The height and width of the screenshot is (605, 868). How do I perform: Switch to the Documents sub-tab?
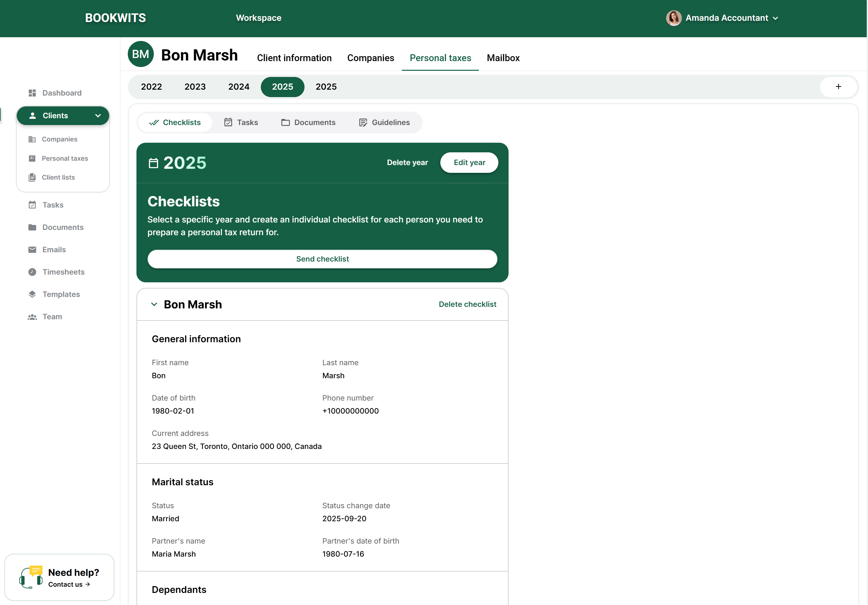coord(308,123)
